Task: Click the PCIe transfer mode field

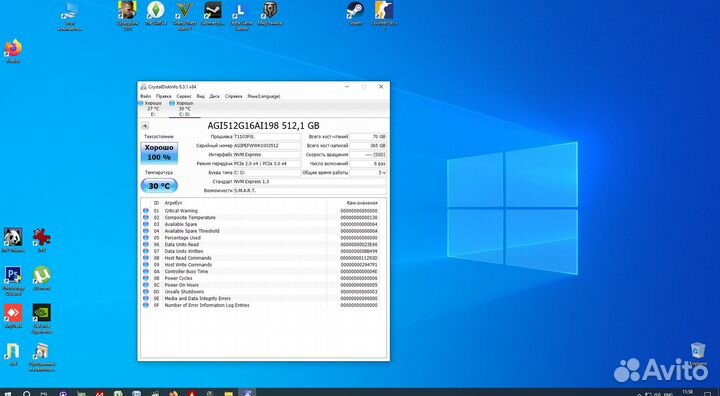Action: tap(267, 164)
